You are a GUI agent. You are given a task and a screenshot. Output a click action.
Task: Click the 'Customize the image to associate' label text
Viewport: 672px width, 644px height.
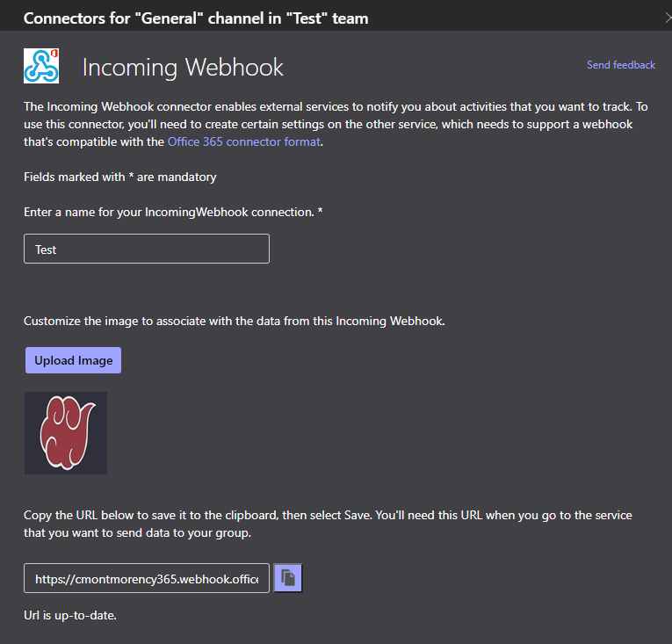pos(234,321)
